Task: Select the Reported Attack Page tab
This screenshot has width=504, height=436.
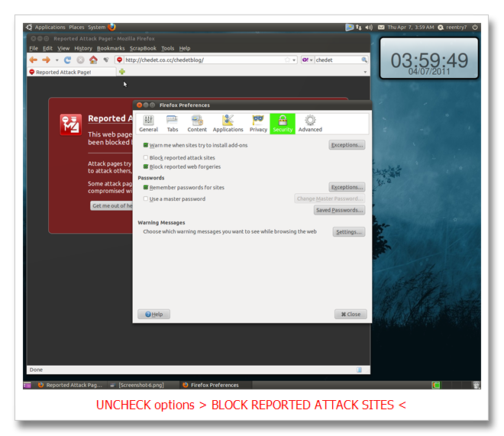Action: point(72,72)
